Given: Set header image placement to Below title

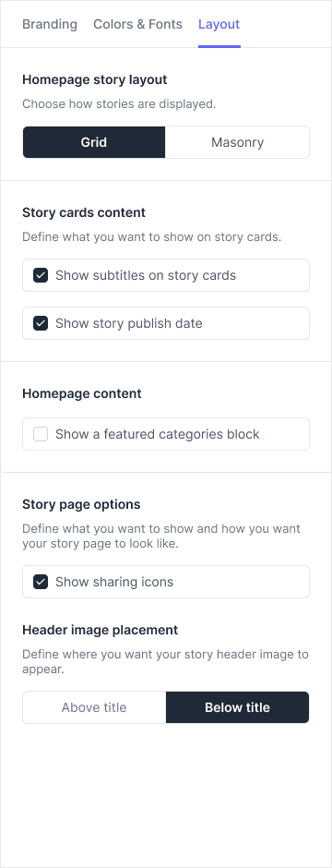Looking at the screenshot, I should click(x=238, y=707).
